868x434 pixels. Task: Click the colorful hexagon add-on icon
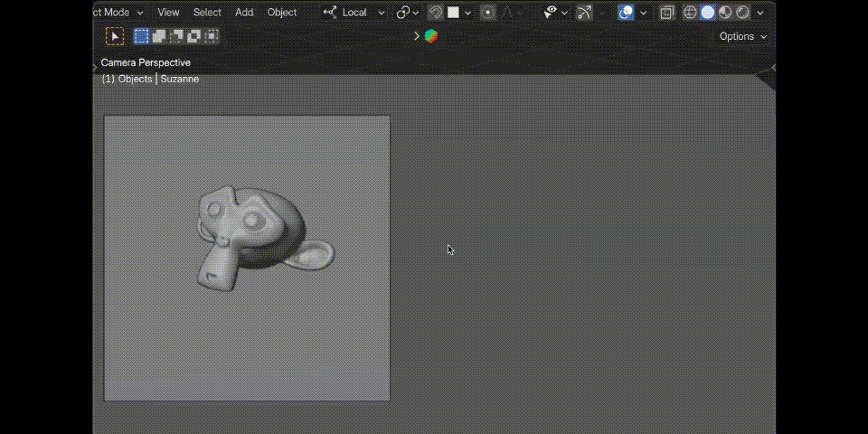[x=431, y=36]
